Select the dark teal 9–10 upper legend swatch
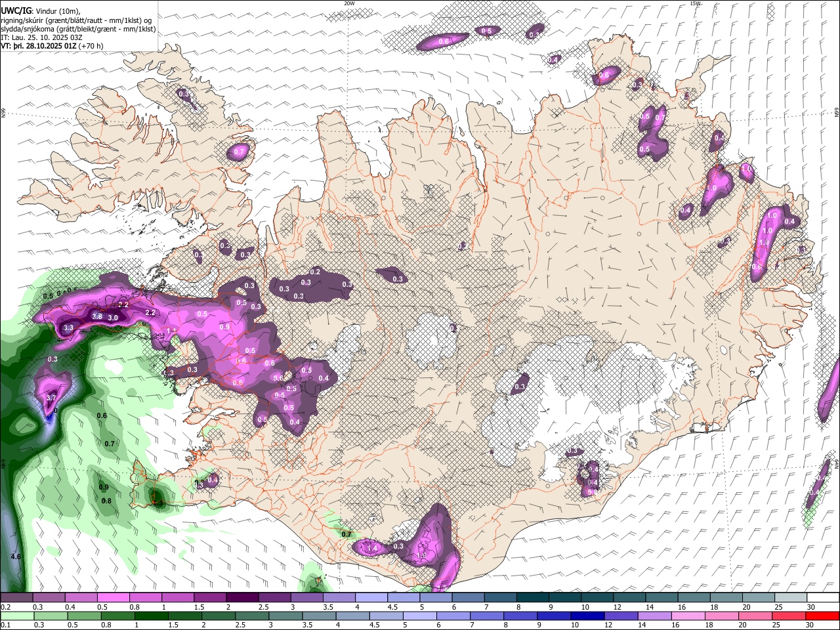This screenshot has width=840, height=630. pyautogui.click(x=565, y=598)
